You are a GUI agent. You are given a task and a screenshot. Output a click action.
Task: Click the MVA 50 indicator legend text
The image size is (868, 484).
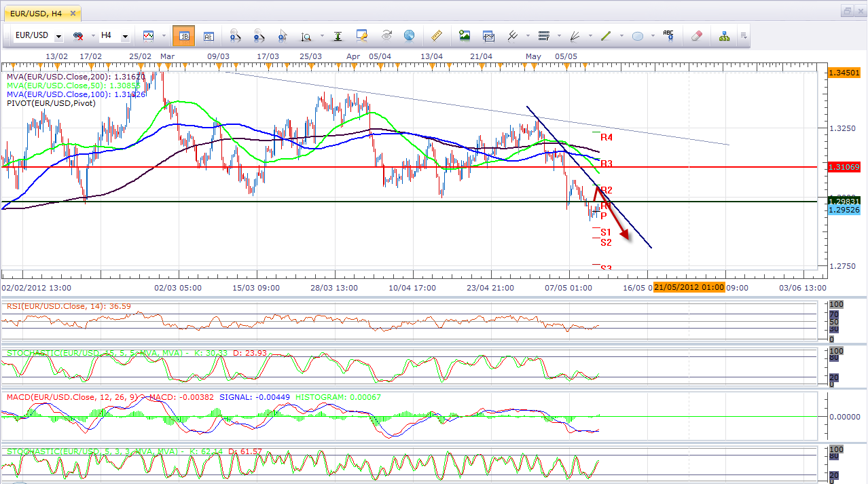pos(73,86)
